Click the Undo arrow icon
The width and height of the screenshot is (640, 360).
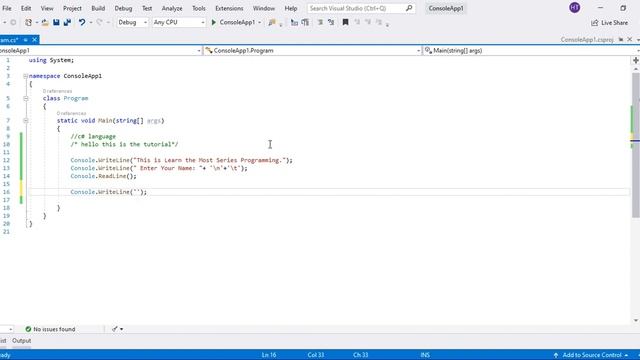click(x=82, y=22)
